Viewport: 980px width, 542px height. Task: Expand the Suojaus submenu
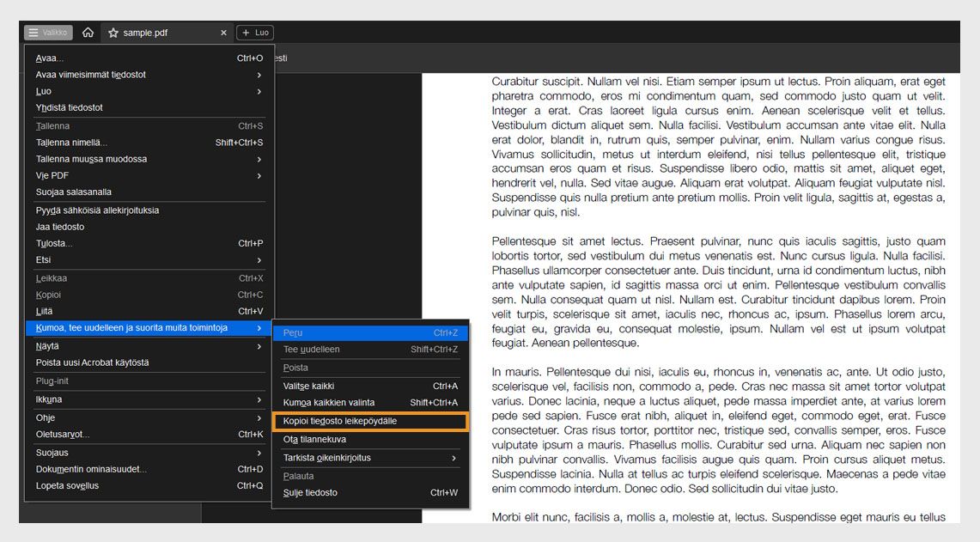click(x=149, y=453)
